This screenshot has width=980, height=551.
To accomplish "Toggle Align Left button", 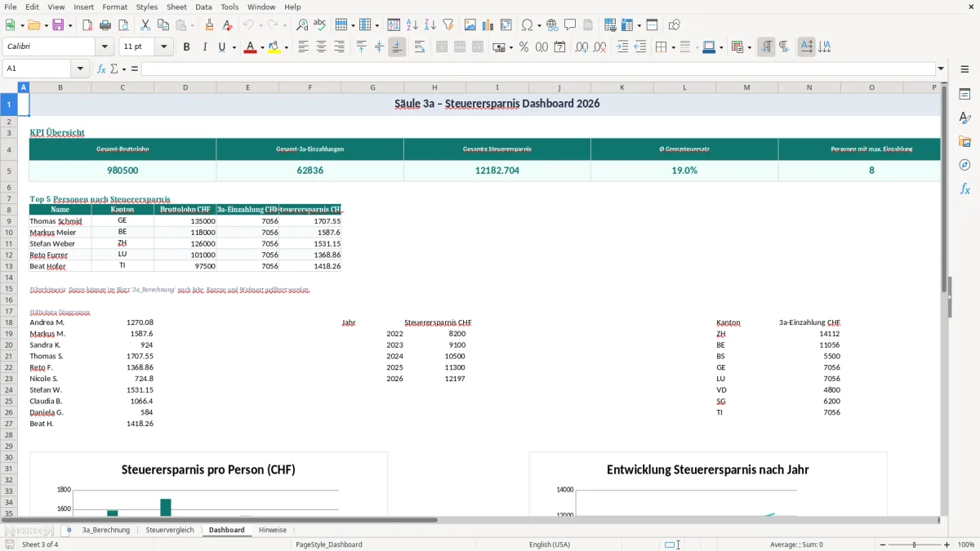I will click(x=303, y=47).
